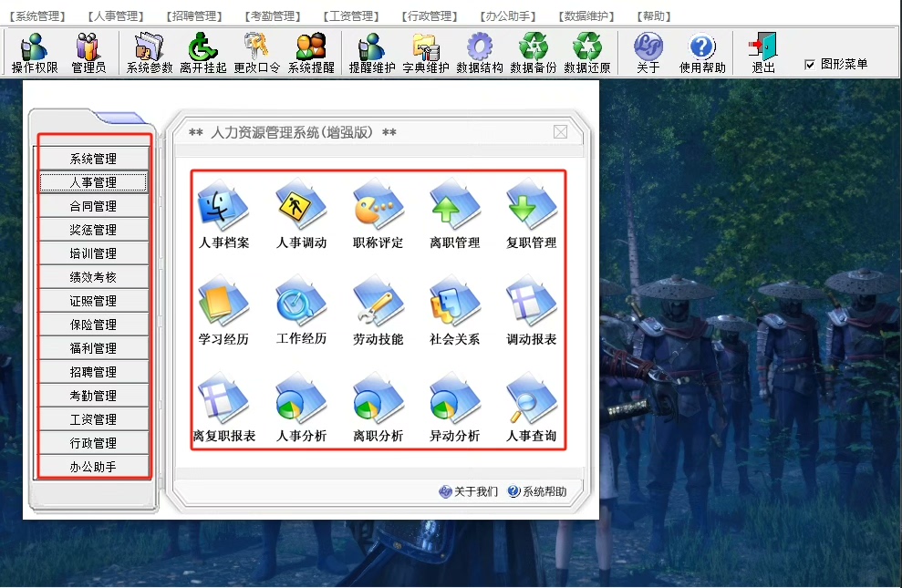The height and width of the screenshot is (588, 902).
Task: Click 字典维护 toolbar icon
Action: pyautogui.click(x=426, y=54)
